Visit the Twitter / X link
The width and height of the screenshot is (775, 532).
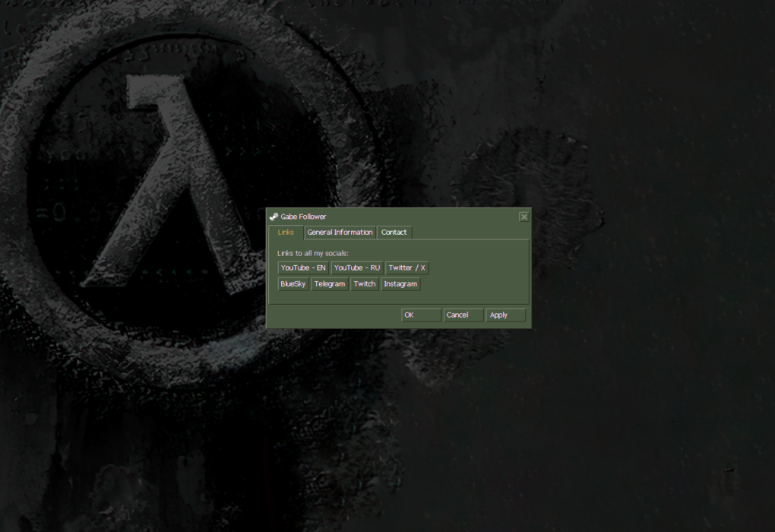click(x=406, y=268)
